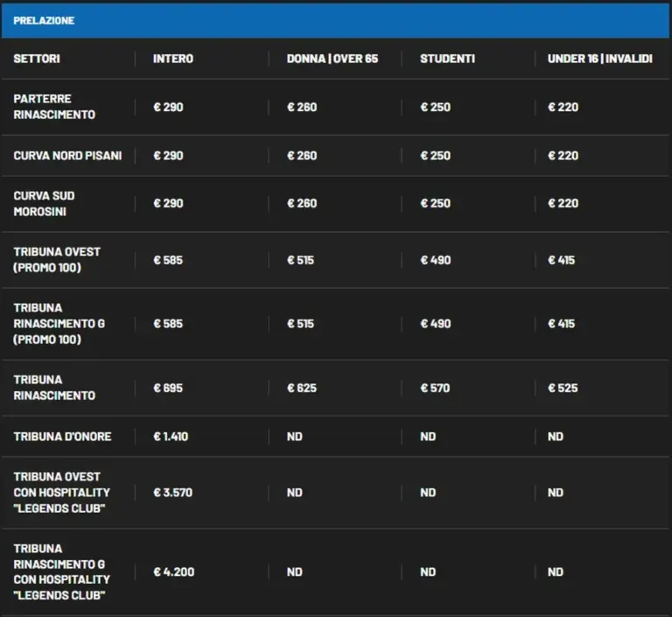Viewport: 672px width, 617px height.
Task: Click the Curva Nord Pisani sector name
Action: pos(67,156)
